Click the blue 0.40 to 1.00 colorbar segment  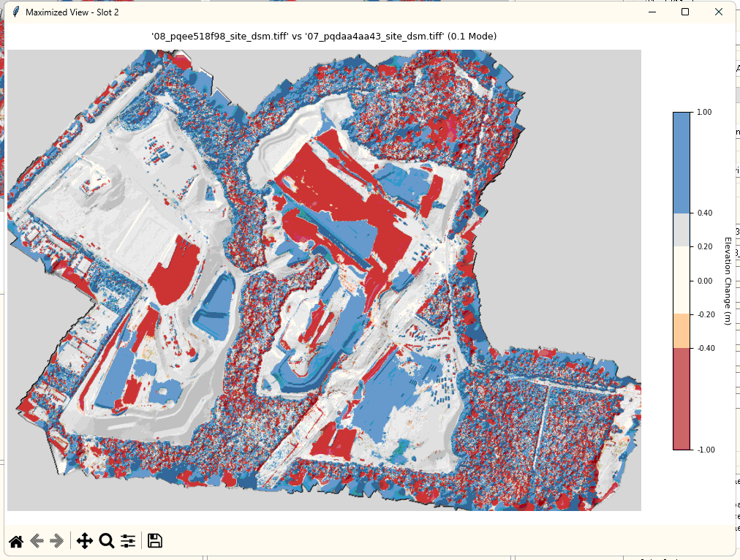point(682,163)
